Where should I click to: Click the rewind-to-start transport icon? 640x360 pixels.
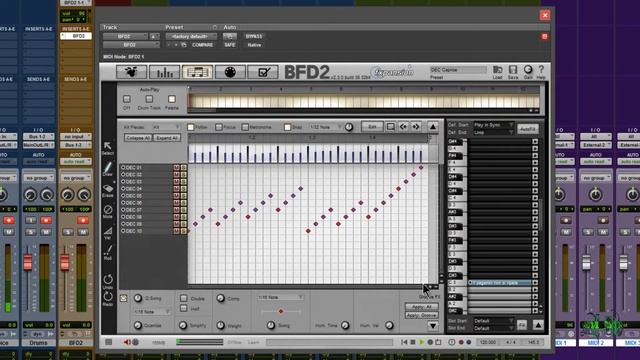404,342
